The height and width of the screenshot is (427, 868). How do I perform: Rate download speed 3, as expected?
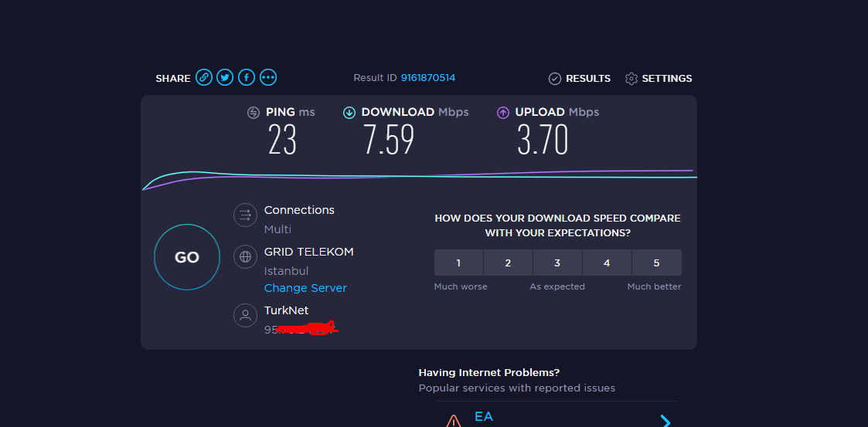pos(557,263)
